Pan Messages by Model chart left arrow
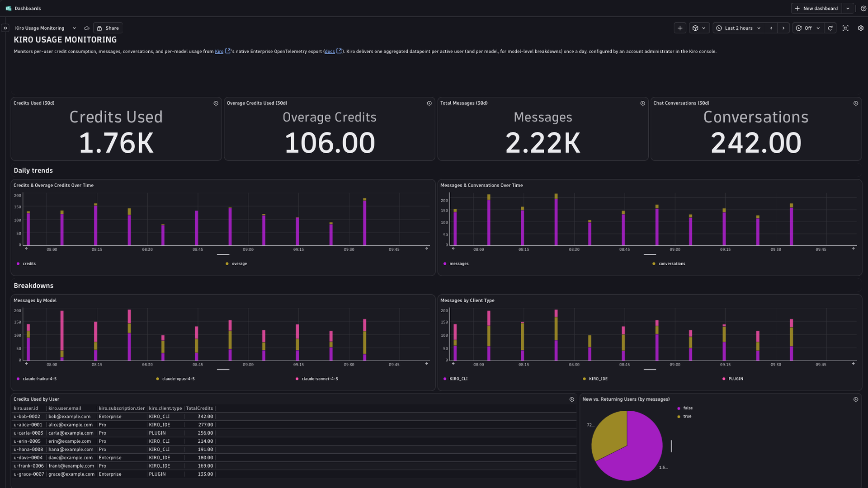Image resolution: width=868 pixels, height=488 pixels. click(x=26, y=364)
